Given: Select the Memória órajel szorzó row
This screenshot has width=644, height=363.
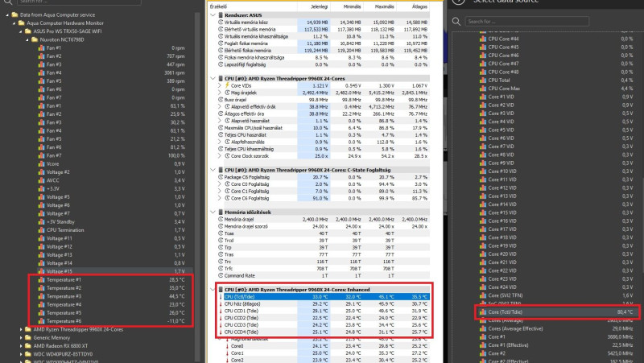Looking at the screenshot, I should pyautogui.click(x=324, y=226).
